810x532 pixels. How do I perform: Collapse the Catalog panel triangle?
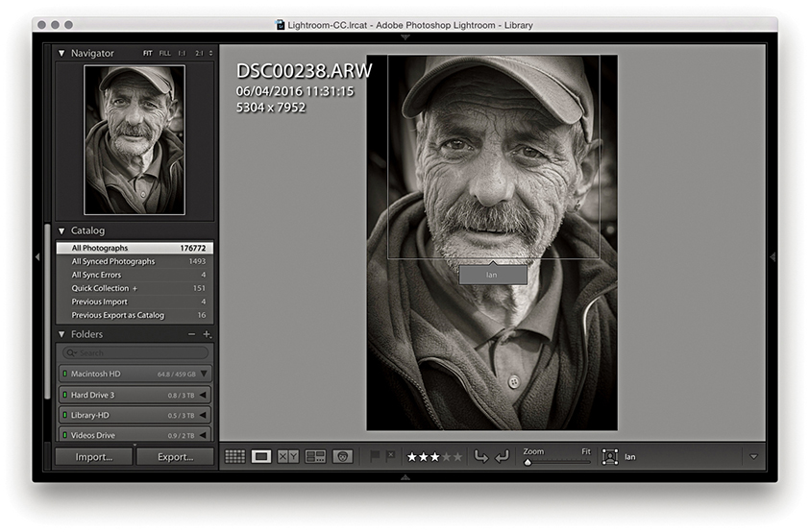[62, 230]
